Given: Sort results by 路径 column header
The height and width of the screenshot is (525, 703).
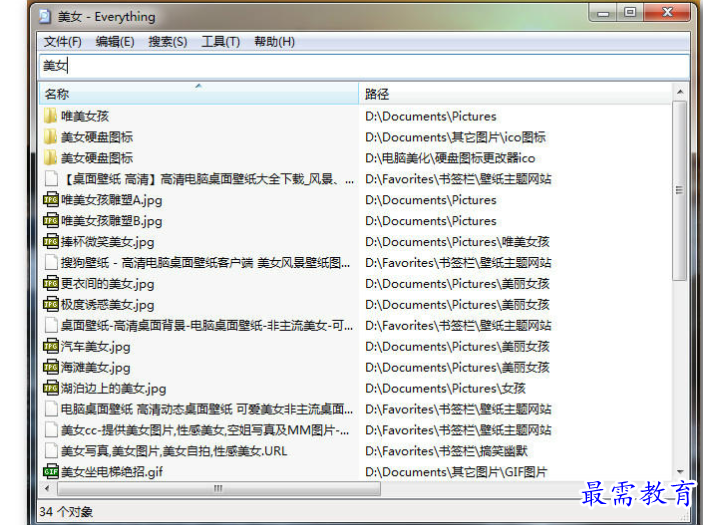Looking at the screenshot, I should [516, 94].
